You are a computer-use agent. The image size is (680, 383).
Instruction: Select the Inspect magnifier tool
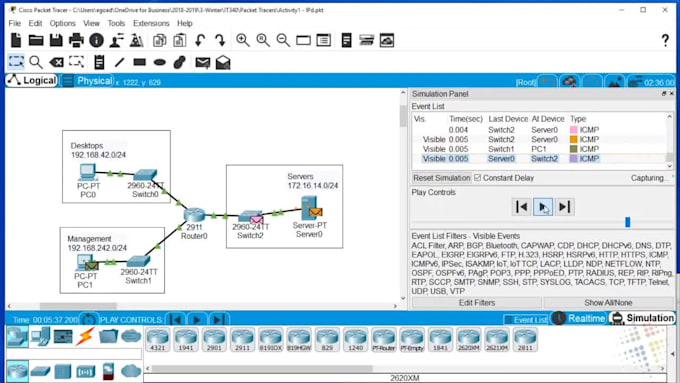pyautogui.click(x=36, y=62)
